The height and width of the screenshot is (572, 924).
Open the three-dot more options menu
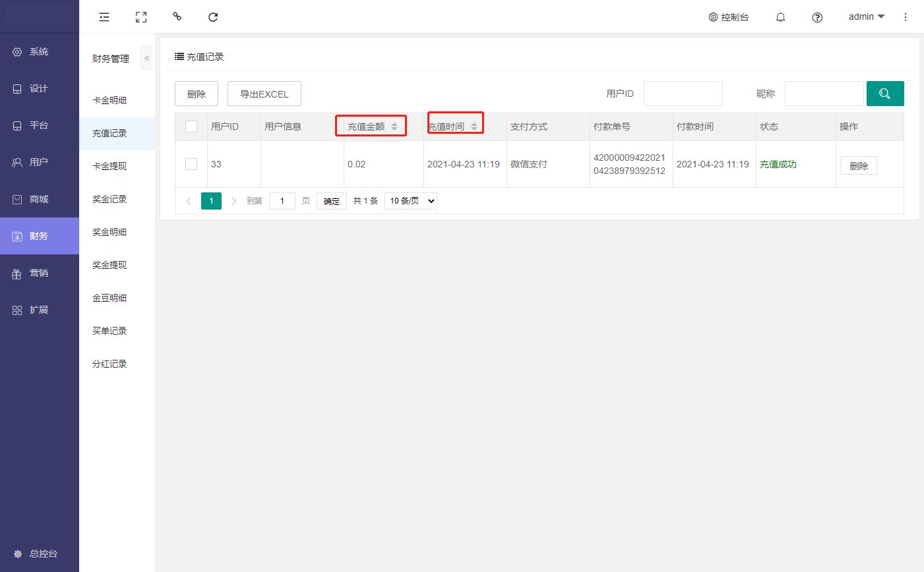click(906, 17)
